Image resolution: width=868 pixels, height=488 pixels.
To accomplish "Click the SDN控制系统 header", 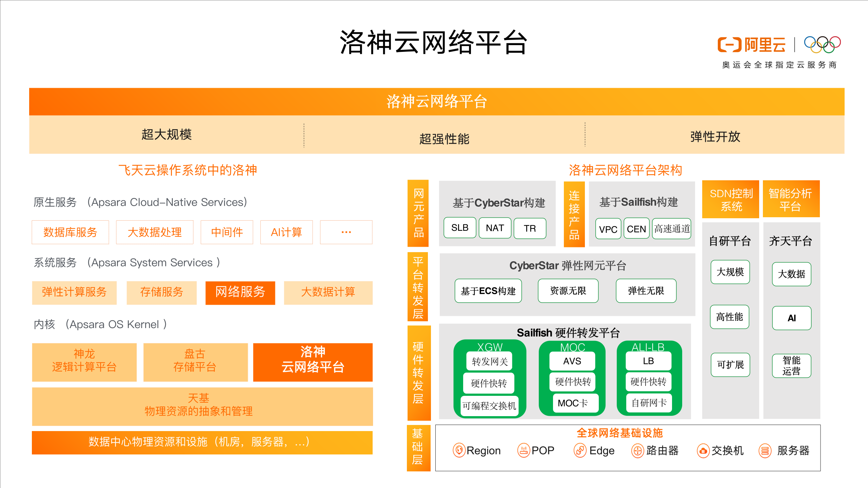I will (731, 200).
